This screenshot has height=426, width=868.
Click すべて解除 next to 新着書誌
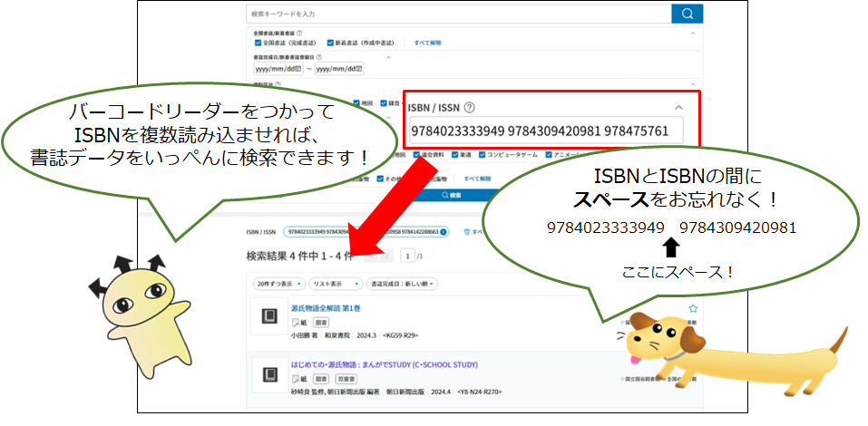click(428, 43)
